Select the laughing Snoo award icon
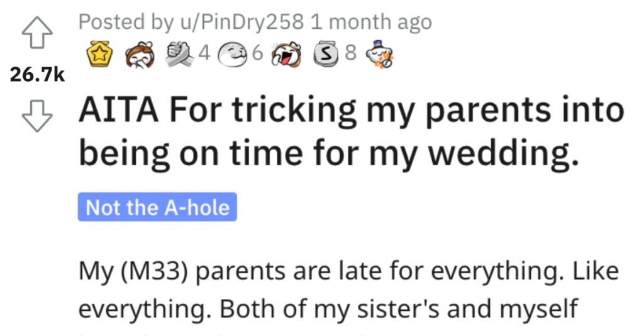Viewport: 644px width, 336px height. tap(285, 55)
